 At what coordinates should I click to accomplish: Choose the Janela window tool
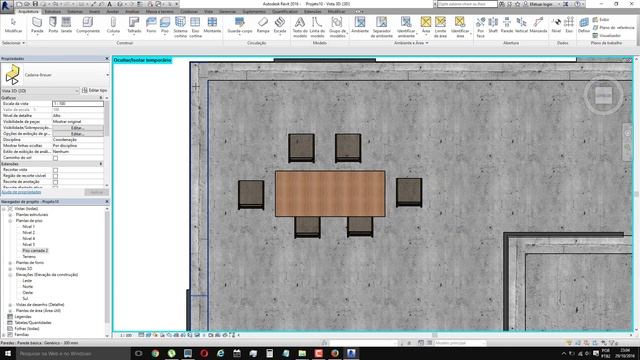[66, 25]
